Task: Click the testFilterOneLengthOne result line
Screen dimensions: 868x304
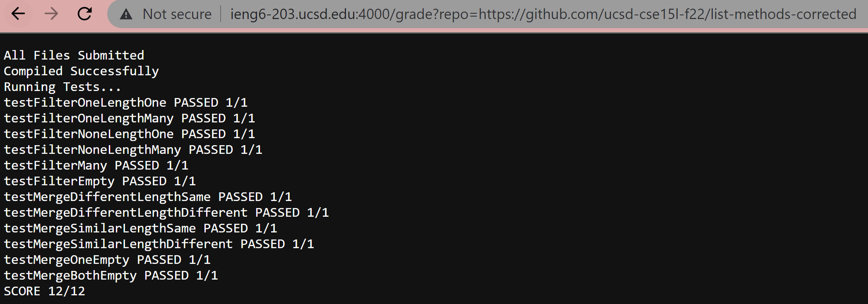Action: pos(125,103)
